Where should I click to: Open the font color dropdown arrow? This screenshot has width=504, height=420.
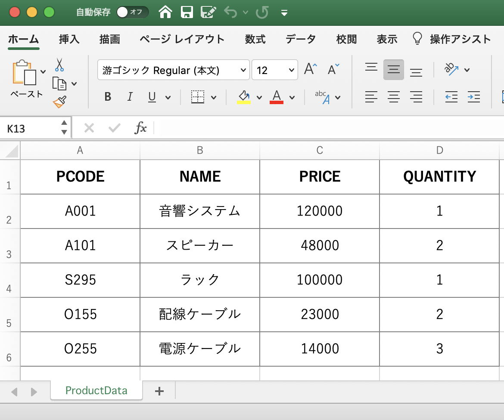tap(292, 97)
